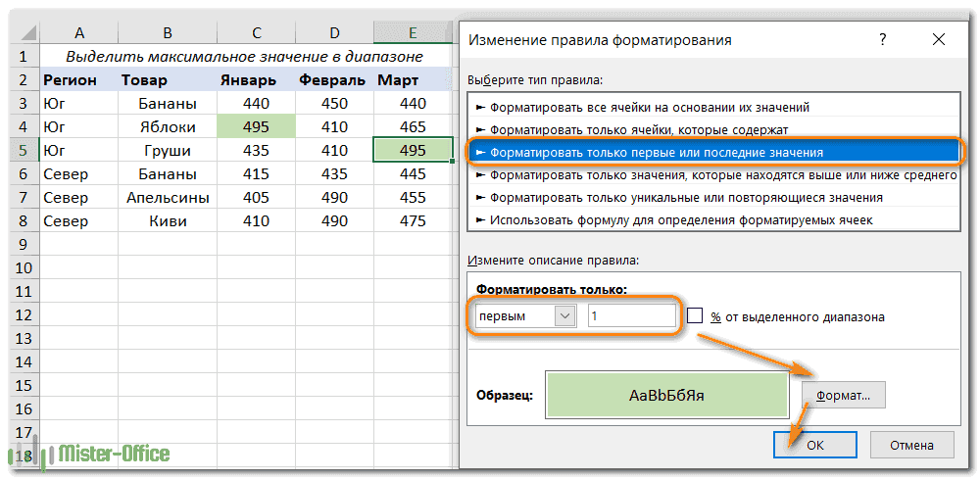Choose 'Форматировать только первые или последние значения'
This screenshot has width=980, height=480.
pos(655,153)
